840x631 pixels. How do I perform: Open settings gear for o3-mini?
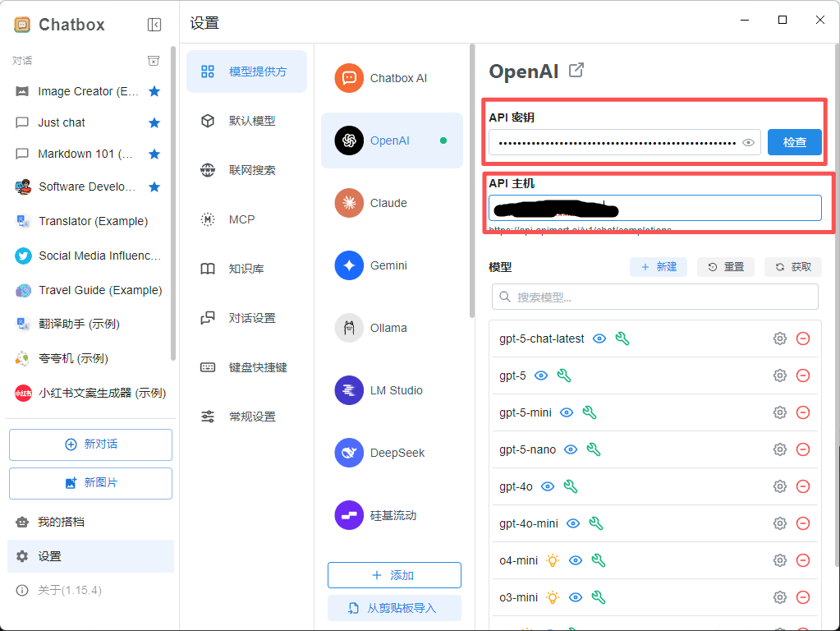(780, 598)
